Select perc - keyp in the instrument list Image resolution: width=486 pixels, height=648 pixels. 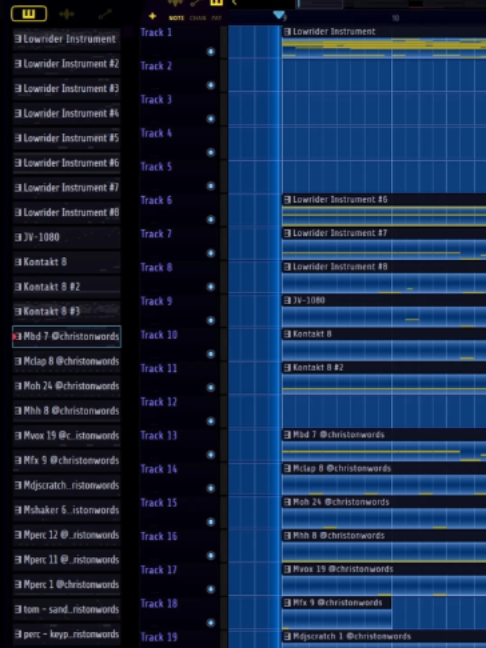(67, 634)
